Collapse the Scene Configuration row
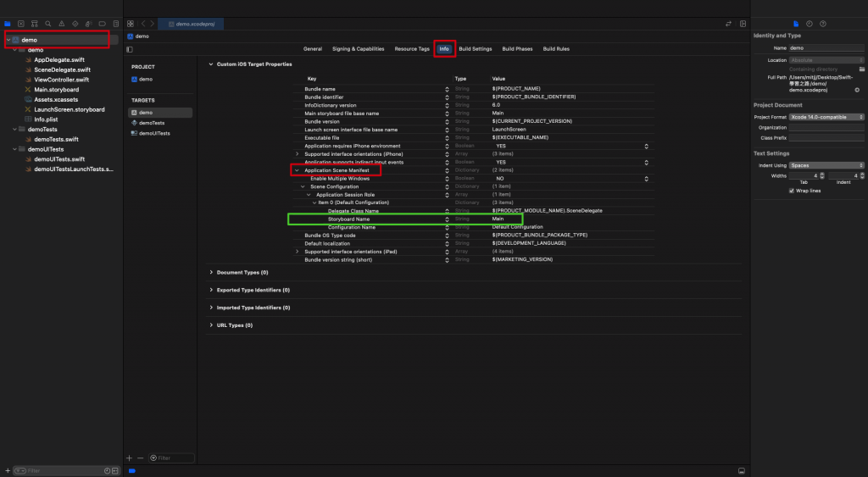 tap(303, 186)
